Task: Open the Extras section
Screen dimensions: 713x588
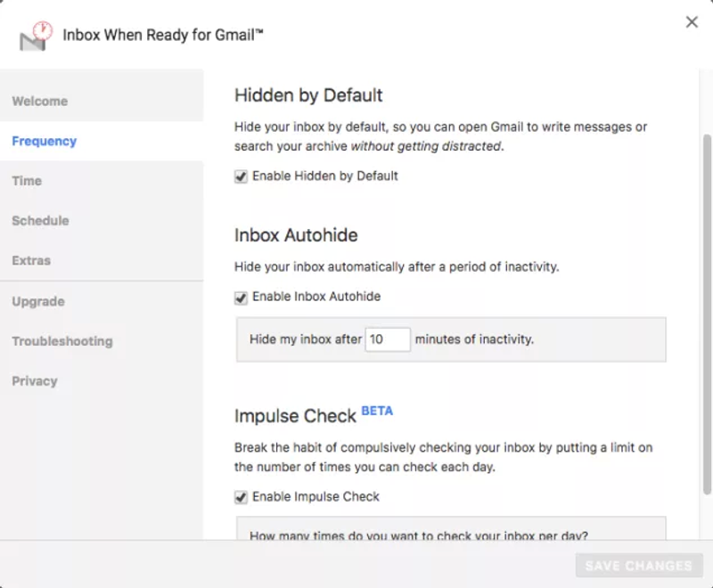Action: [x=31, y=261]
